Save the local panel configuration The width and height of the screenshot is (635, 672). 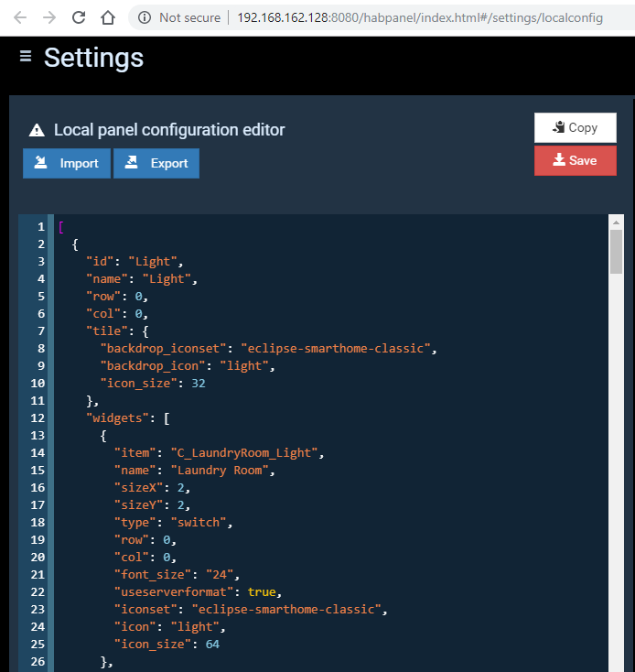click(x=575, y=161)
